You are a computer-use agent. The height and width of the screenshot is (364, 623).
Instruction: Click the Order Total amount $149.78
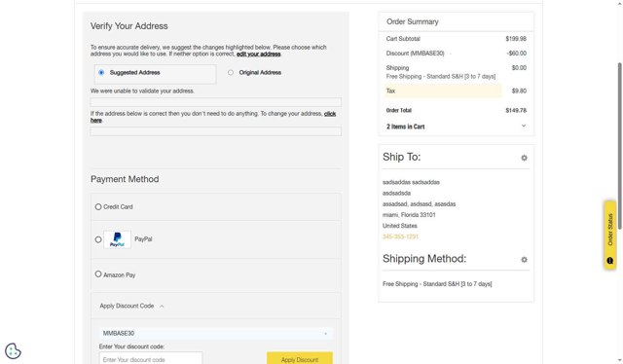pos(516,111)
